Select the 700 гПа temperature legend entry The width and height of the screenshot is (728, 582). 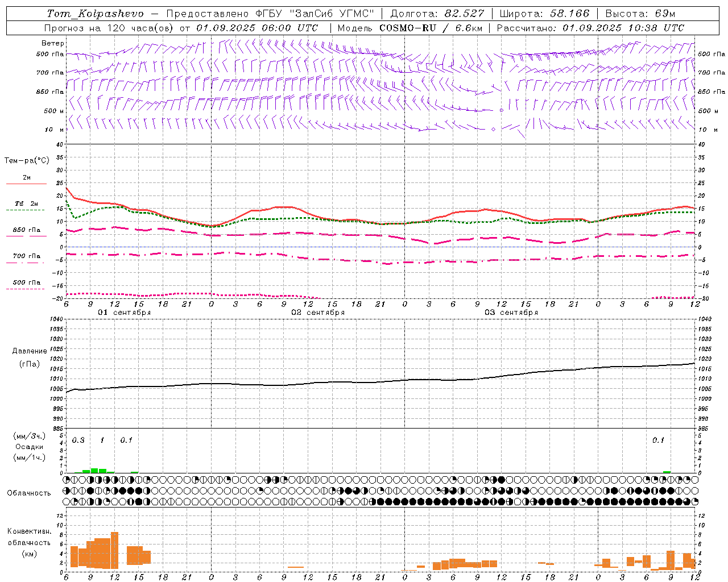click(x=26, y=258)
